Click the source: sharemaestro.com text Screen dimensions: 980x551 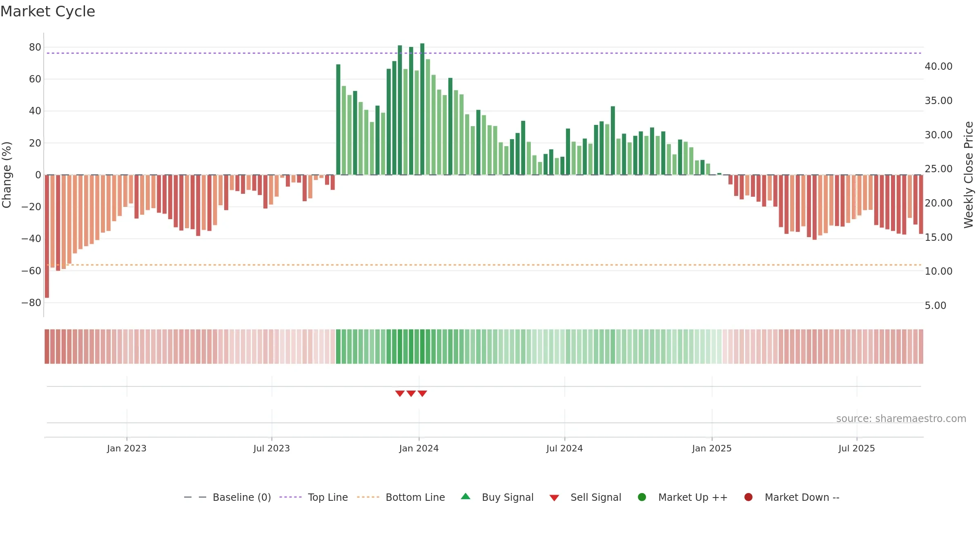(x=901, y=418)
